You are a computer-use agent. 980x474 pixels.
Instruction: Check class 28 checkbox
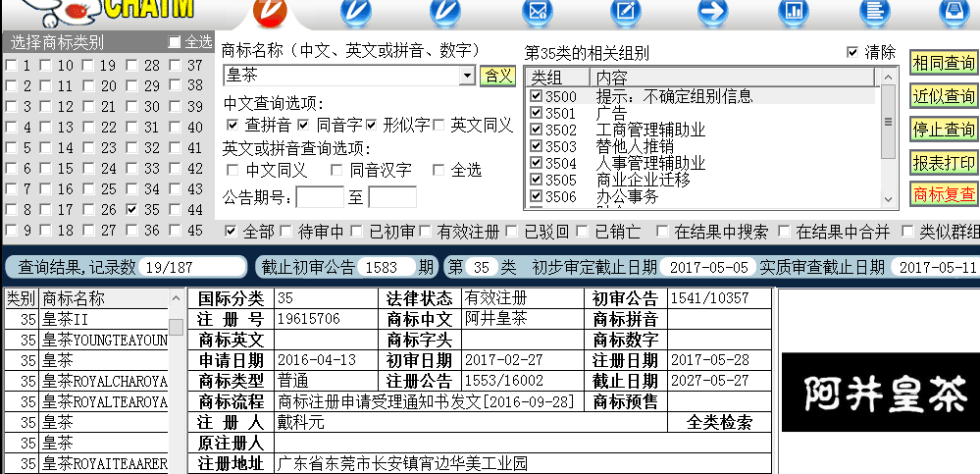131,65
